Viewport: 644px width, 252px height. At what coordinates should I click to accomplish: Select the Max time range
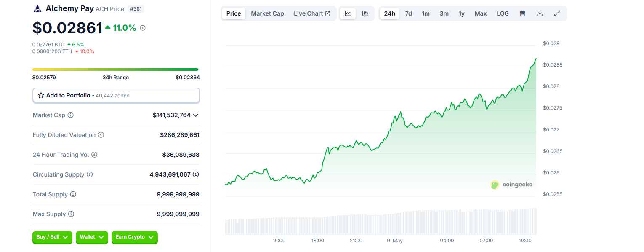(x=481, y=13)
